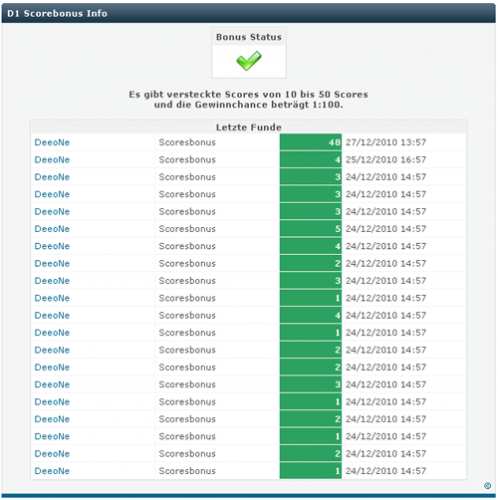Image resolution: width=498 pixels, height=500 pixels.
Task: Open DeeoNe link dated 25/12/2010 16:57
Action: pyautogui.click(x=52, y=160)
